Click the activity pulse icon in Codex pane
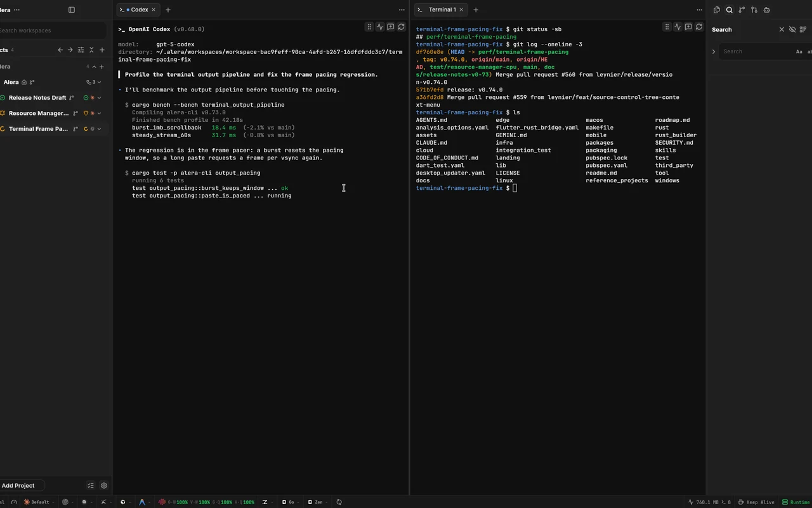 [380, 27]
